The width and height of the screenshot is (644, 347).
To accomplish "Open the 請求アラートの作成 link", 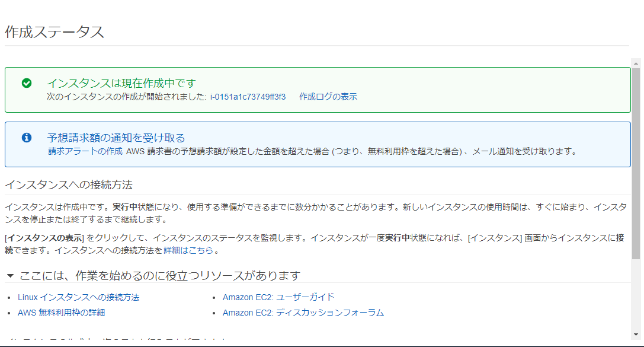I will click(85, 151).
